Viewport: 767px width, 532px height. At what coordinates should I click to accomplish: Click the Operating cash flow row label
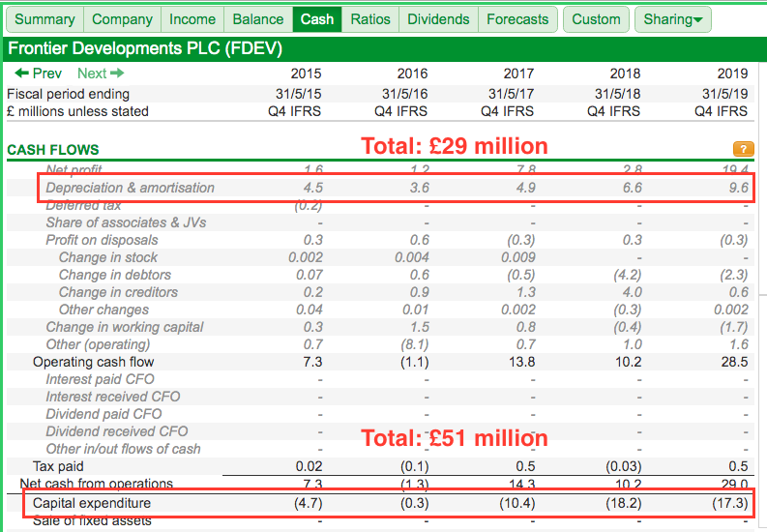pyautogui.click(x=94, y=362)
